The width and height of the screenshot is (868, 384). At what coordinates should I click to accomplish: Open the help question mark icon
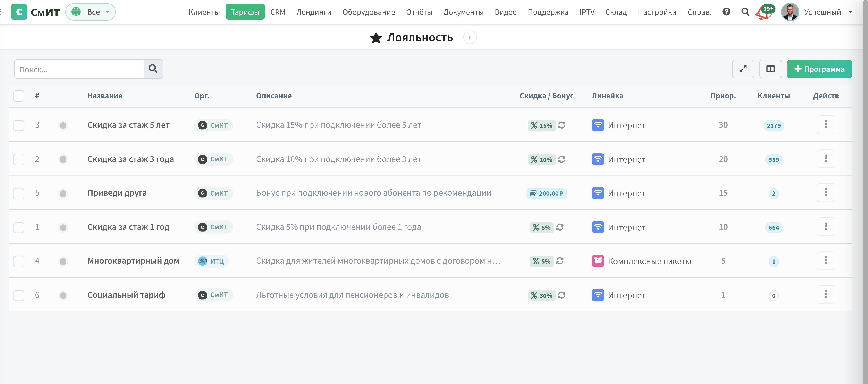click(x=726, y=12)
